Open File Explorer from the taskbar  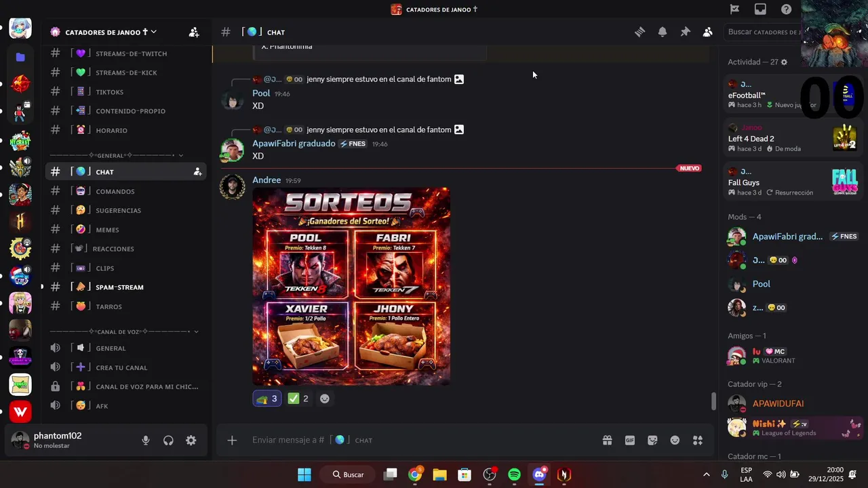(439, 474)
